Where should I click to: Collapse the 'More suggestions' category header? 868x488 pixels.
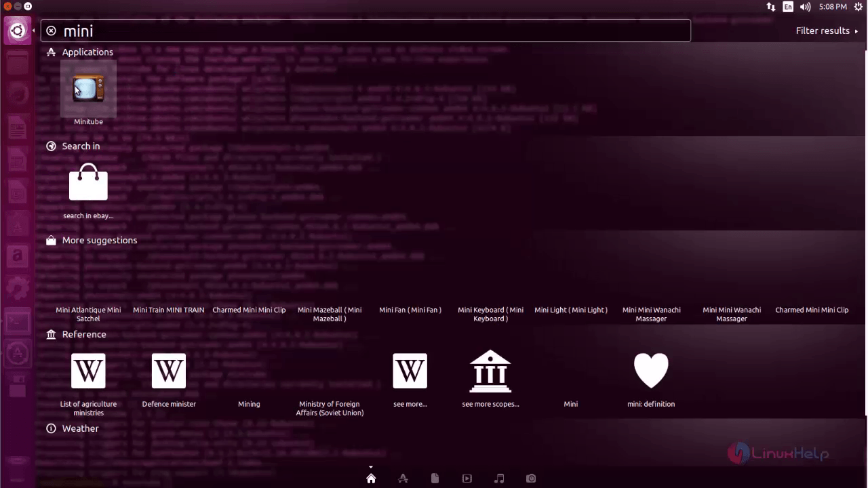click(92, 240)
